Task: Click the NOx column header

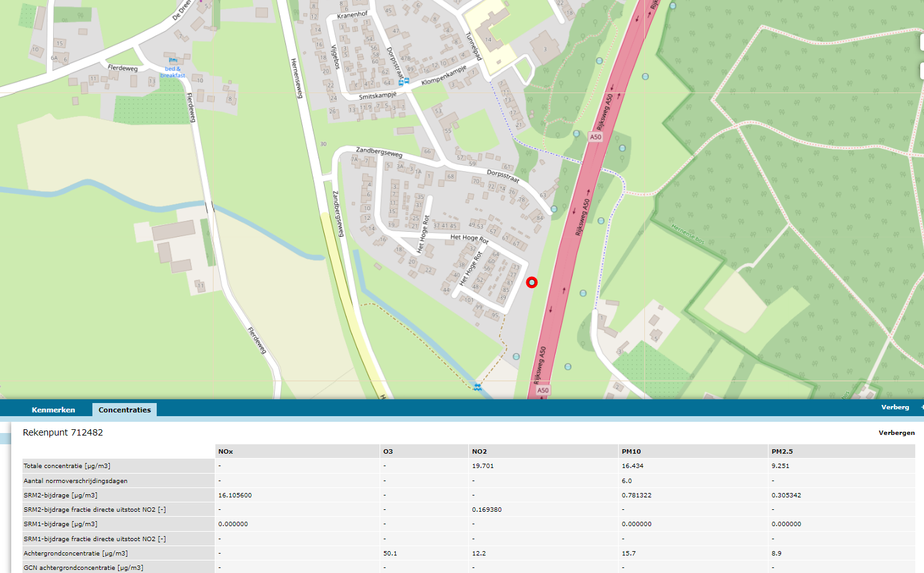Action: (x=225, y=450)
